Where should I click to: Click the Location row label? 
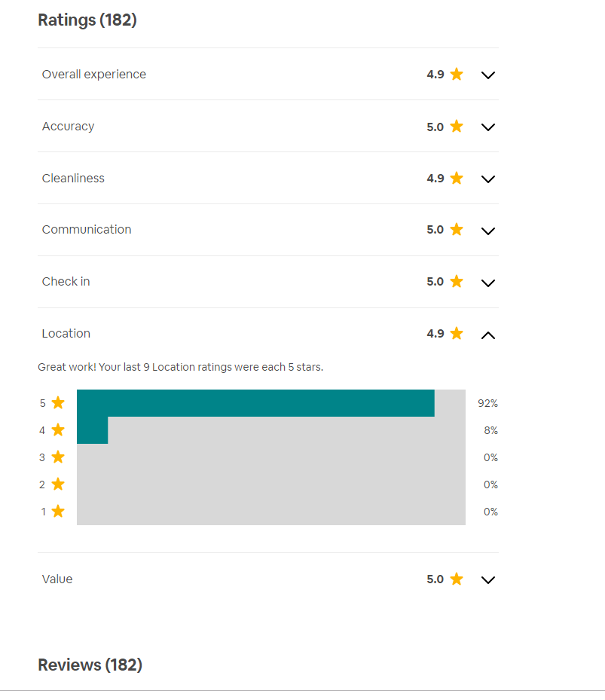(66, 334)
